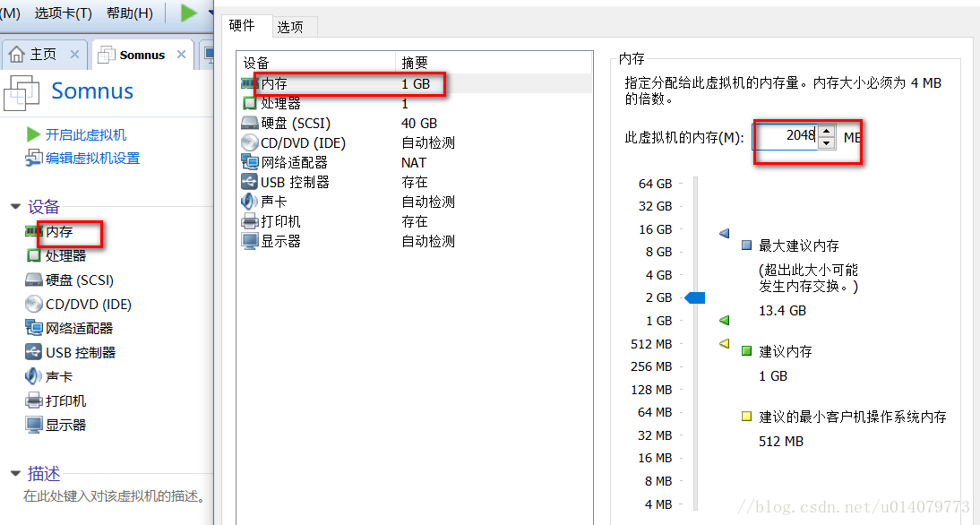This screenshot has height=525, width=980.
Task: Select 处理器 in the sidebar device list
Action: tap(65, 255)
